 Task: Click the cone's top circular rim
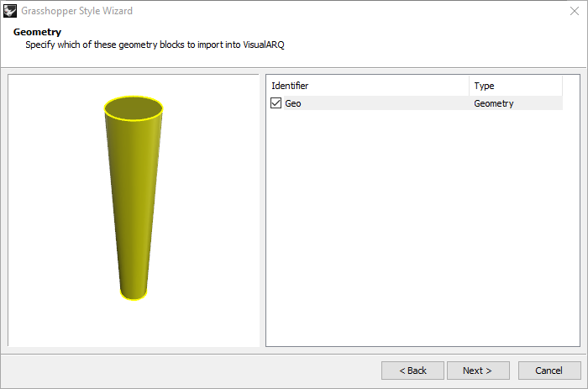click(133, 97)
